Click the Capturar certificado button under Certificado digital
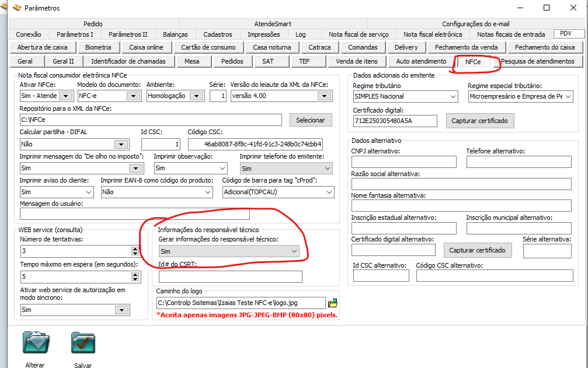This screenshot has width=588, height=368. pyautogui.click(x=480, y=121)
